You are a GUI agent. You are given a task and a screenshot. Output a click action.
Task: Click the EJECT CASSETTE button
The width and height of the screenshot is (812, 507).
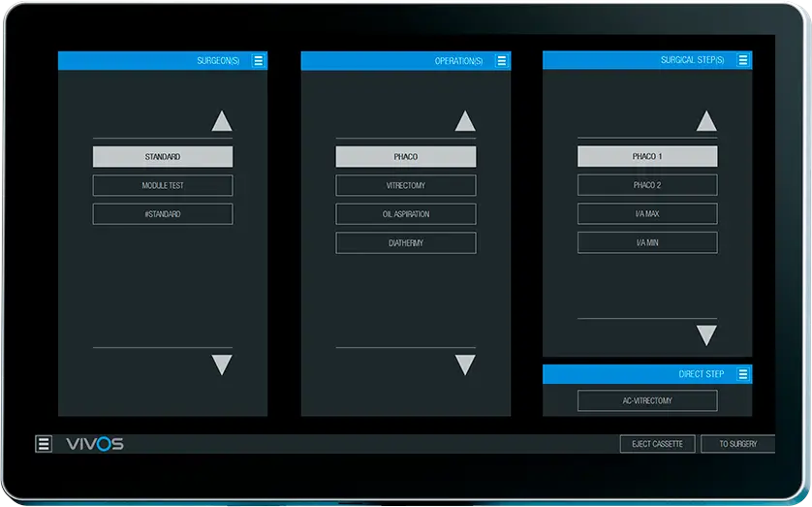tap(657, 444)
